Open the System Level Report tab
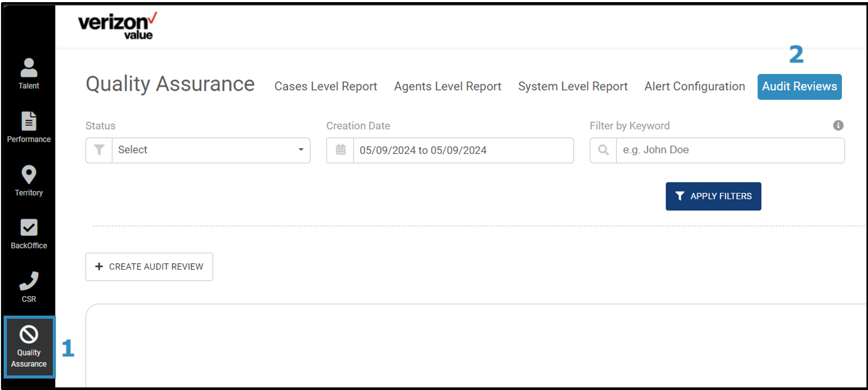 573,86
